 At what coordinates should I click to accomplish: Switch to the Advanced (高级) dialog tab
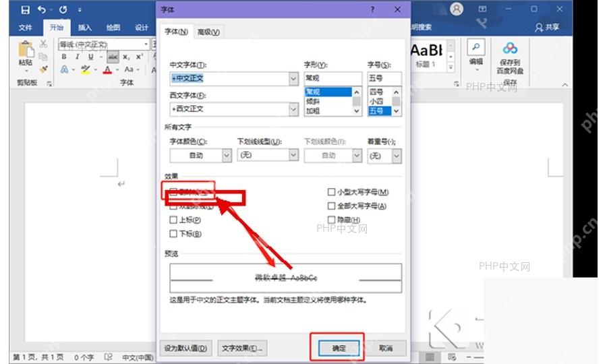pos(208,32)
